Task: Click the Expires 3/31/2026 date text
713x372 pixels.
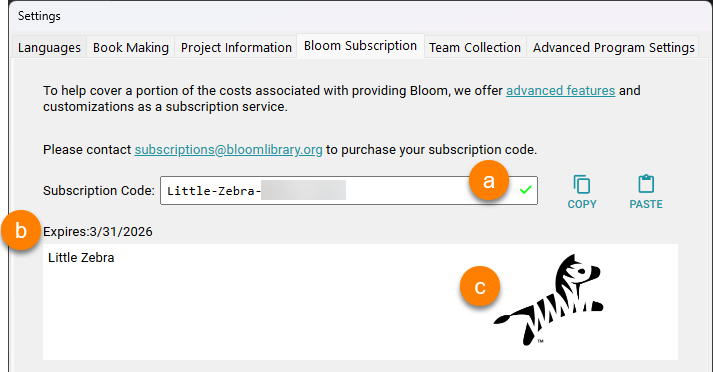Action: point(98,231)
